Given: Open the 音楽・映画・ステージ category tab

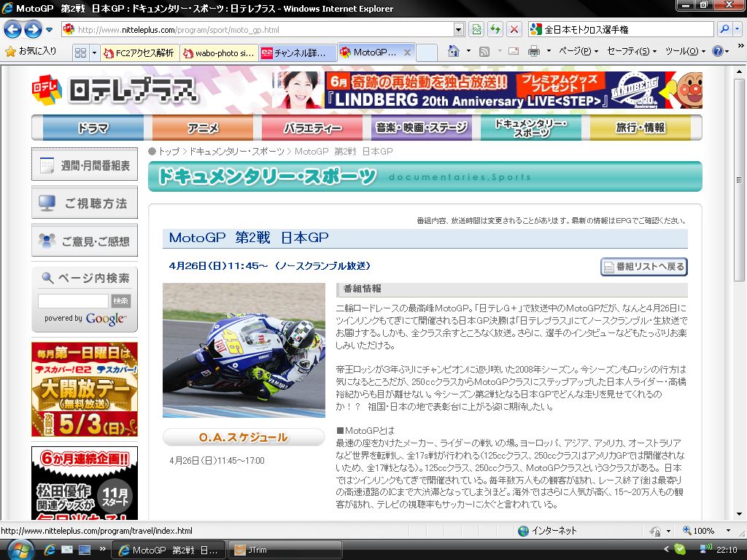Looking at the screenshot, I should [422, 128].
